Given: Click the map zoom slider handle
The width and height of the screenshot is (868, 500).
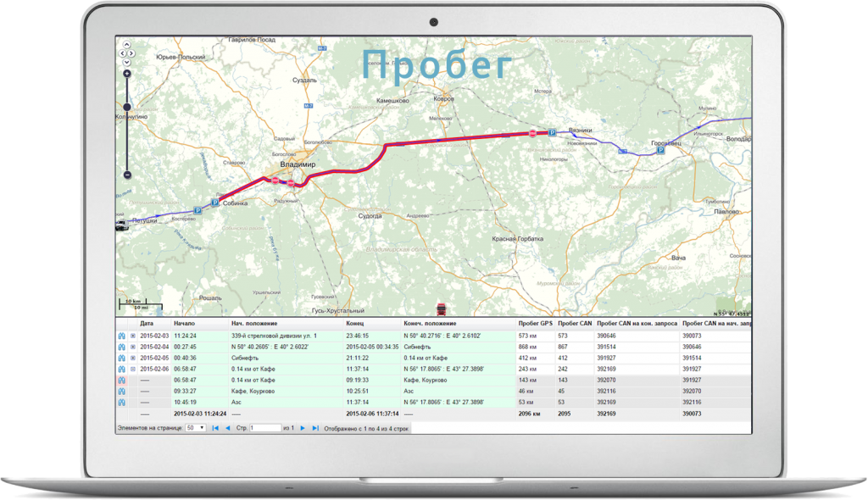Looking at the screenshot, I should click(126, 107).
